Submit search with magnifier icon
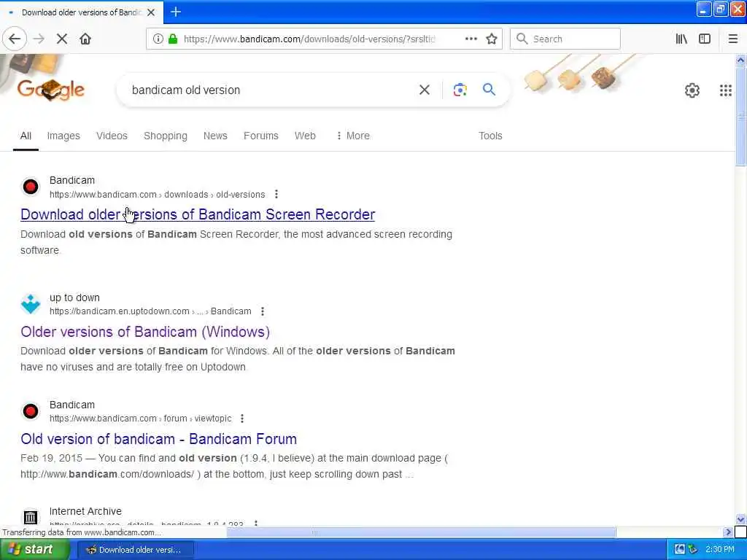This screenshot has height=560, width=747. pos(489,90)
